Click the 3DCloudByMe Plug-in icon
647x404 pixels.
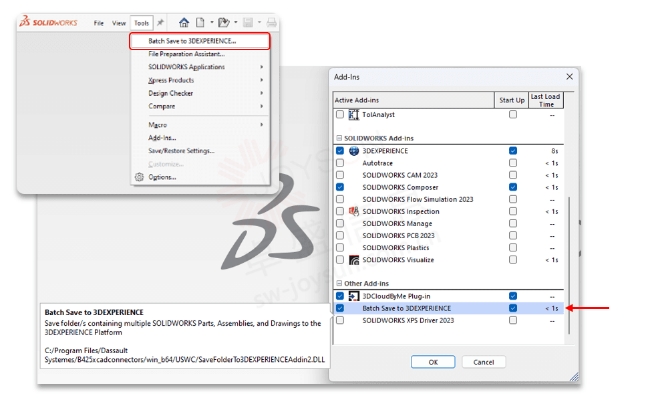coord(354,296)
